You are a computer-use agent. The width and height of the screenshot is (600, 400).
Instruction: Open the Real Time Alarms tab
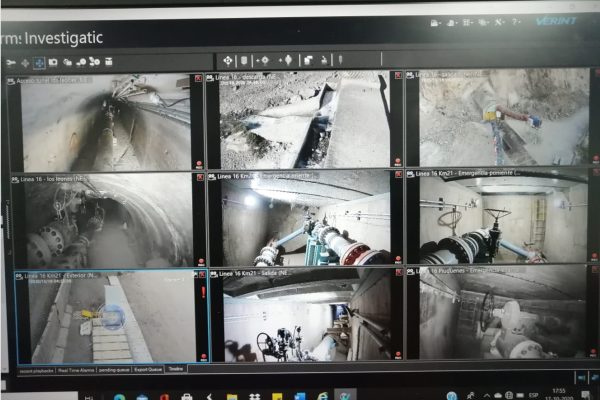74,369
